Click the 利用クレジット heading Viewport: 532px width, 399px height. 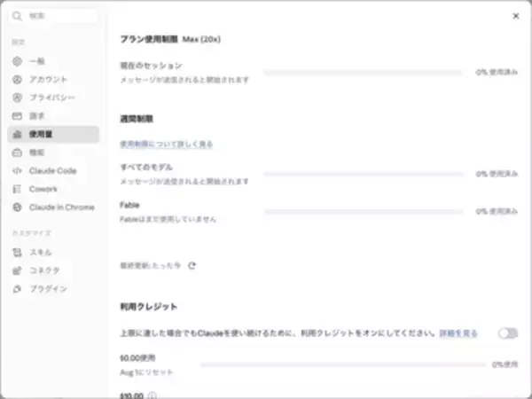149,307
